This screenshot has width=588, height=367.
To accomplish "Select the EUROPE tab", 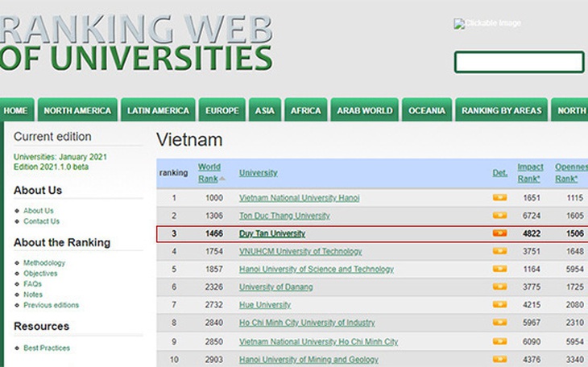I will tap(222, 110).
